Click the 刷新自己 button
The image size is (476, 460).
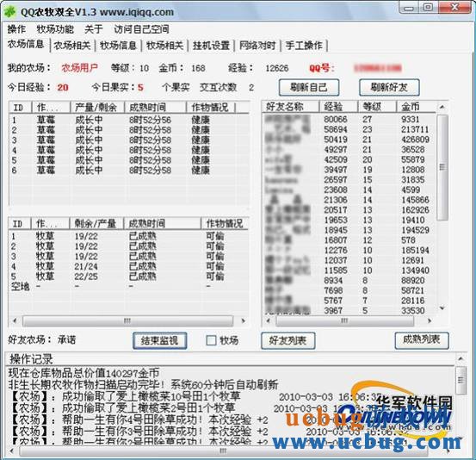click(309, 88)
